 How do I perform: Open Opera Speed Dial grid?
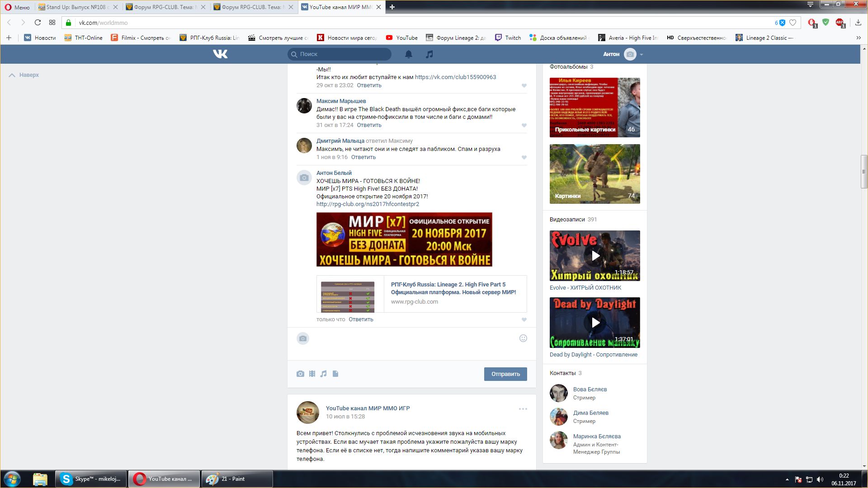pos(52,23)
